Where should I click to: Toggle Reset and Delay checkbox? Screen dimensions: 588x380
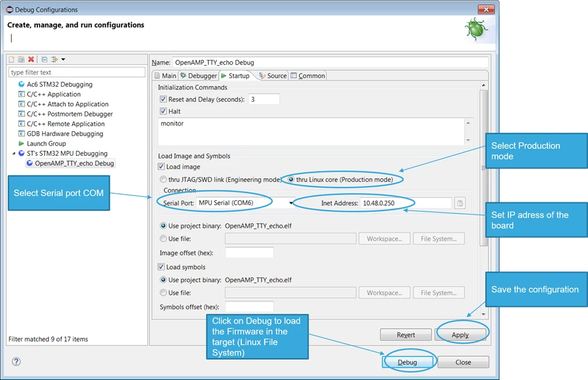(163, 99)
